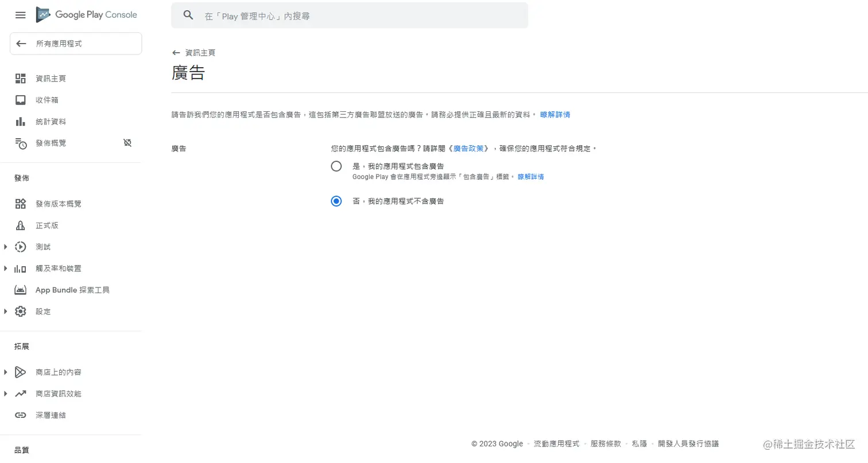Select the 否，我的應用程式不含廣告 radio button
Image resolution: width=868 pixels, height=463 pixels.
coord(335,201)
